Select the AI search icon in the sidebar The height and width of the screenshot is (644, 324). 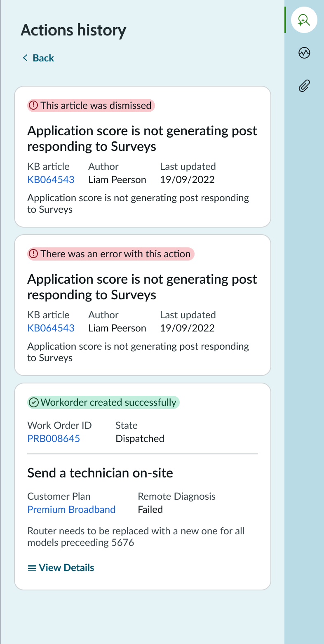pos(304,19)
